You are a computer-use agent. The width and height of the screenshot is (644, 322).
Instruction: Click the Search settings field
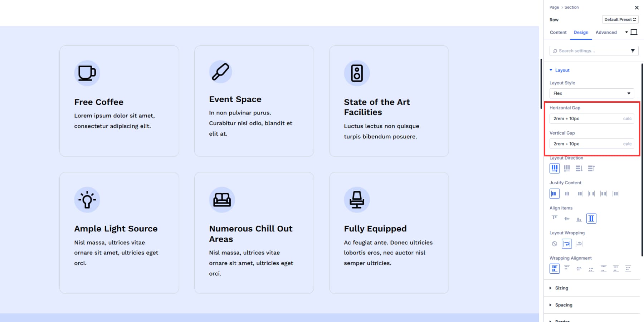point(590,51)
